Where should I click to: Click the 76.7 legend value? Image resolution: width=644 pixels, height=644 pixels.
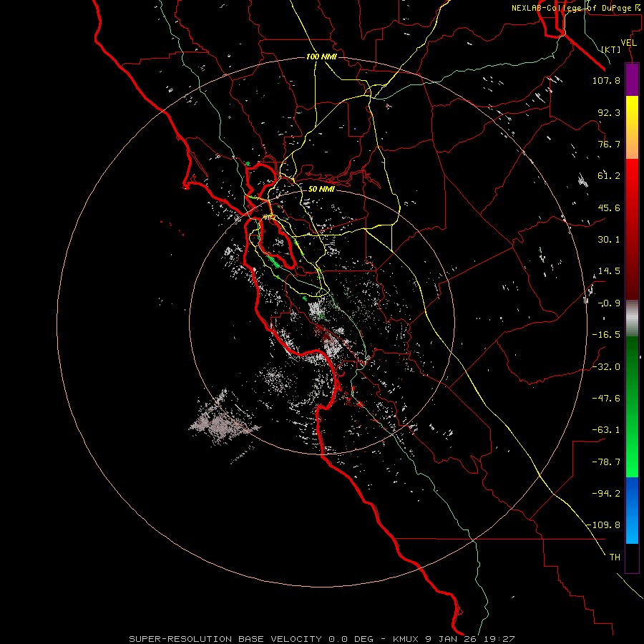pos(609,144)
